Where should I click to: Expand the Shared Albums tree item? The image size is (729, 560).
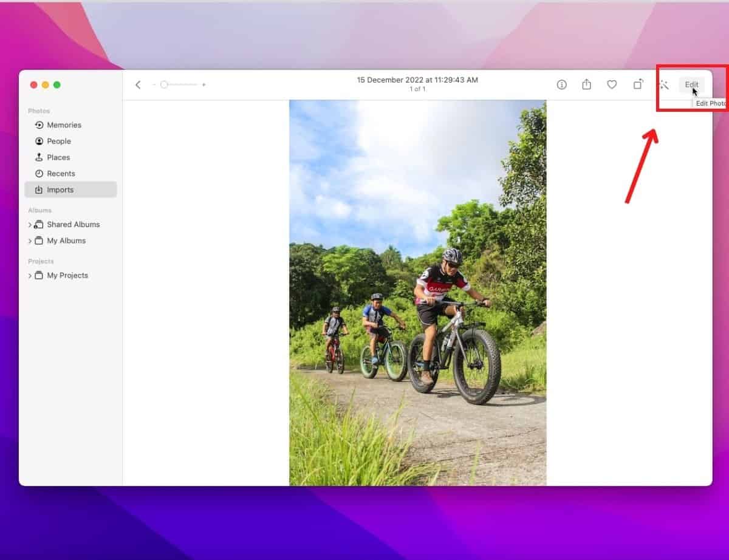[30, 224]
